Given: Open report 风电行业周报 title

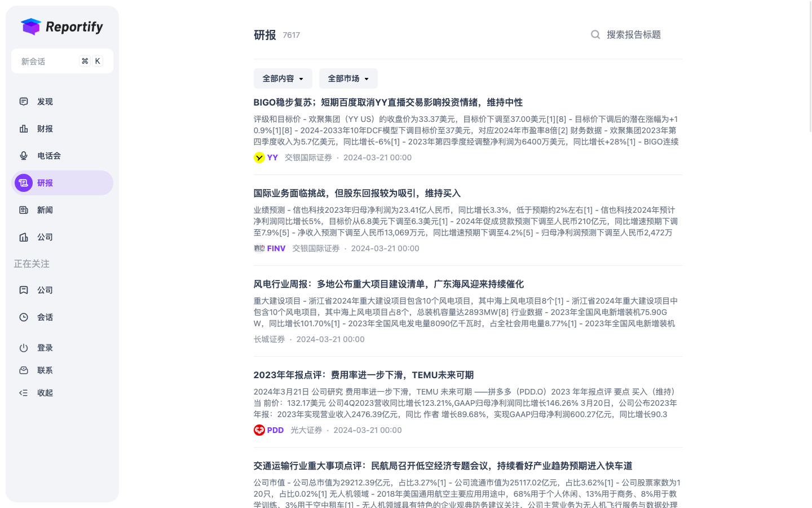Looking at the screenshot, I should pyautogui.click(x=389, y=284).
